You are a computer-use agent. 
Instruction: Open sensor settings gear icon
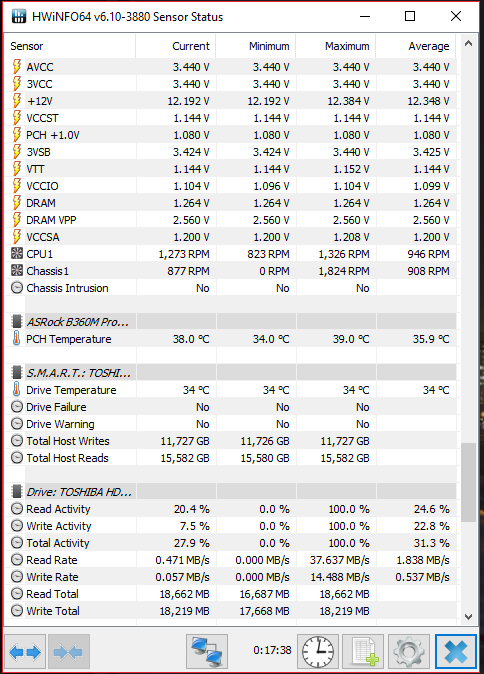(x=409, y=652)
